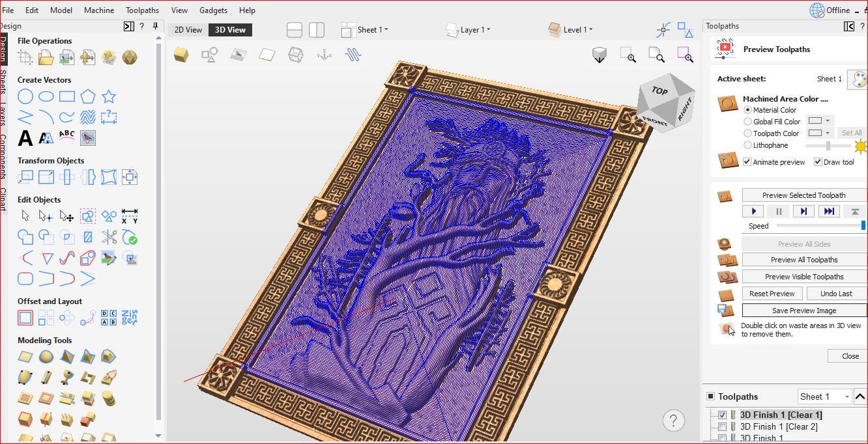Viewport: 868px width, 444px height.
Task: Select the Draw Star tool
Action: click(x=108, y=97)
